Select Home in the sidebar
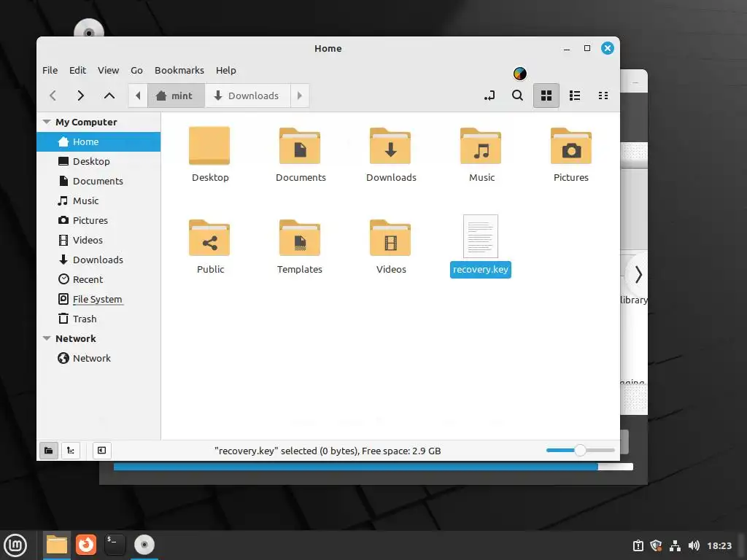The width and height of the screenshot is (747, 560). click(98, 142)
